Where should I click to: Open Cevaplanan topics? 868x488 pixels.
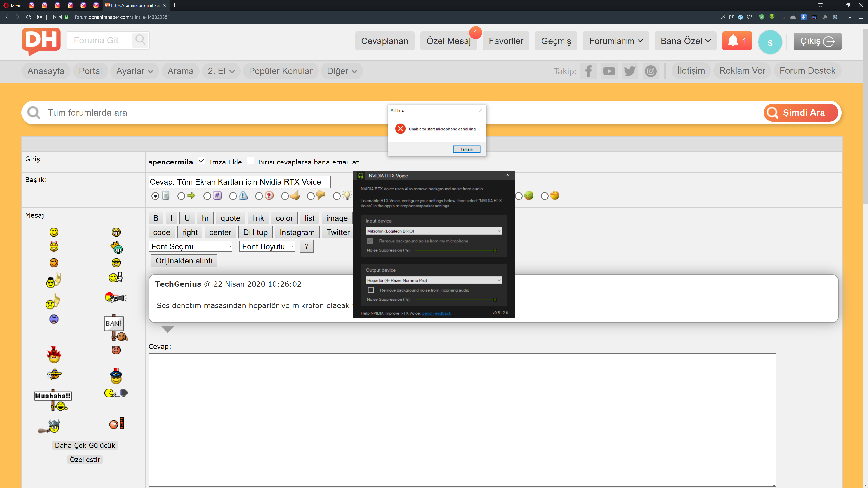(385, 41)
